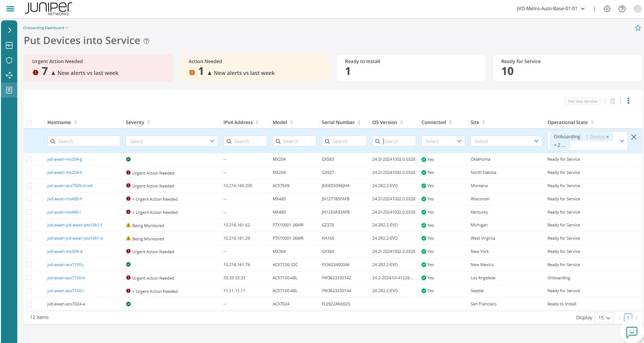The height and width of the screenshot is (343, 644).
Task: Open the Site filter dropdown
Action: (506, 141)
